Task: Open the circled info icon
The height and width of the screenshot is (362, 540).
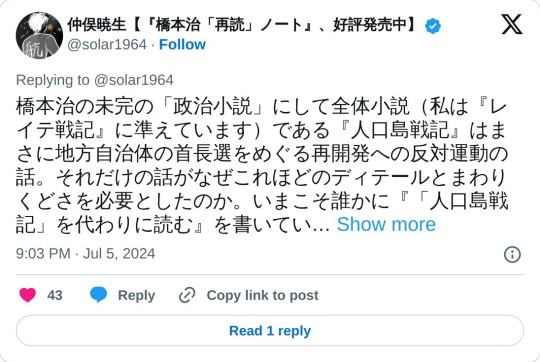Action: pos(512,255)
